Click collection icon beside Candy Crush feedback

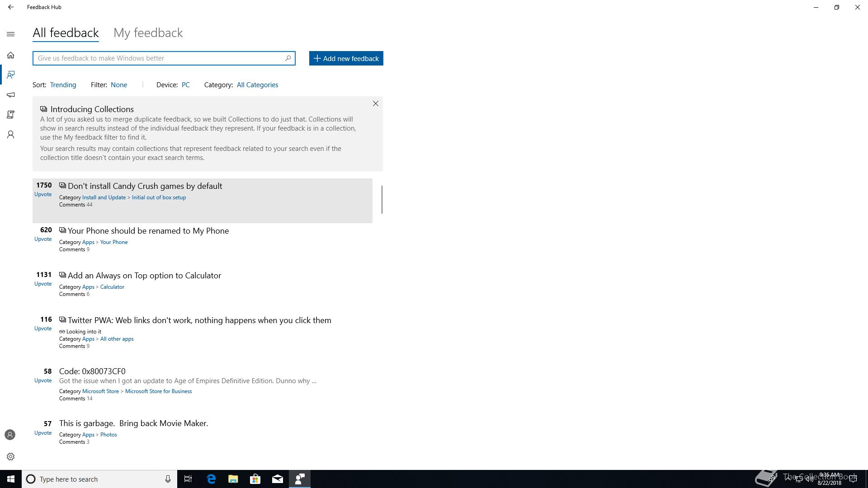coord(62,185)
